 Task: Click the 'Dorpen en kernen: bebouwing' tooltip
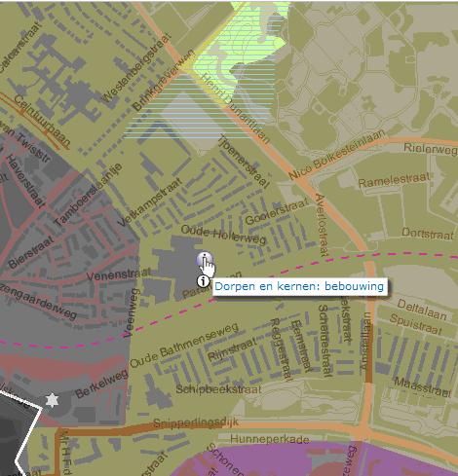coord(299,287)
